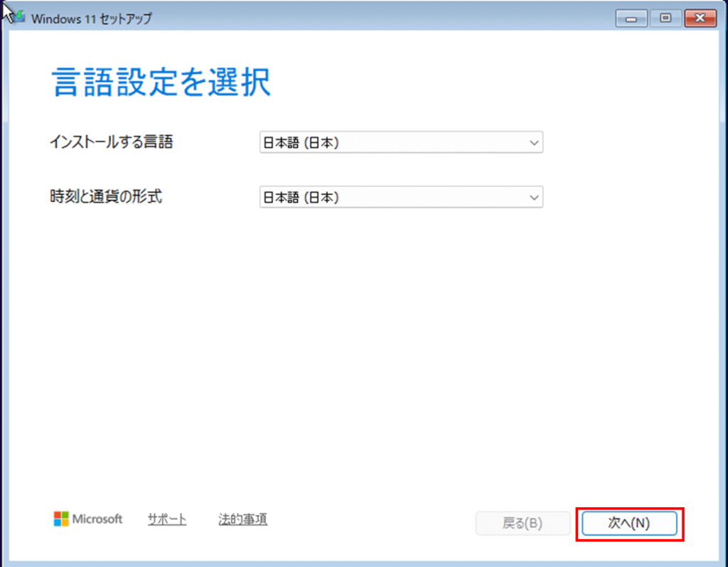
Task: Click blank white area below the dropdowns
Action: click(x=355, y=341)
